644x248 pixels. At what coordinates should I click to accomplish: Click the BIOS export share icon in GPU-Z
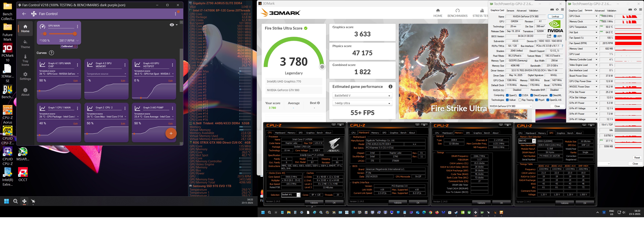[549, 36]
